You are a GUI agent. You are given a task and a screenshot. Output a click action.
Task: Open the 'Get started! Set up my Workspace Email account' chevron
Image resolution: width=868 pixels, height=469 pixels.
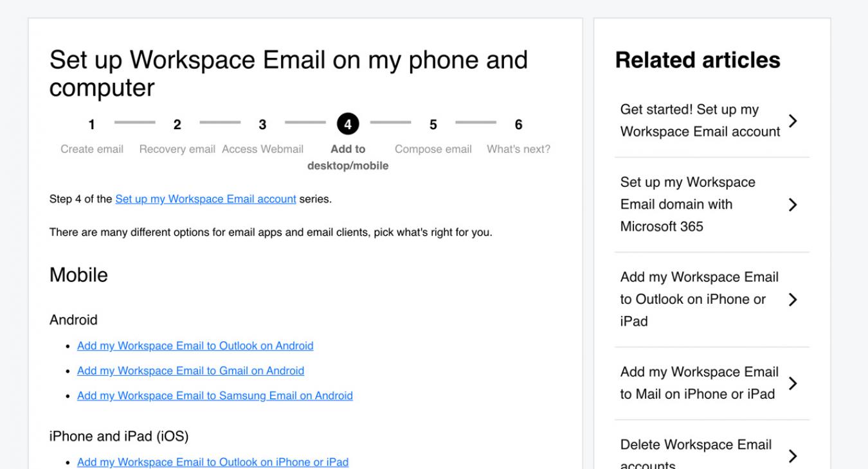click(x=793, y=120)
